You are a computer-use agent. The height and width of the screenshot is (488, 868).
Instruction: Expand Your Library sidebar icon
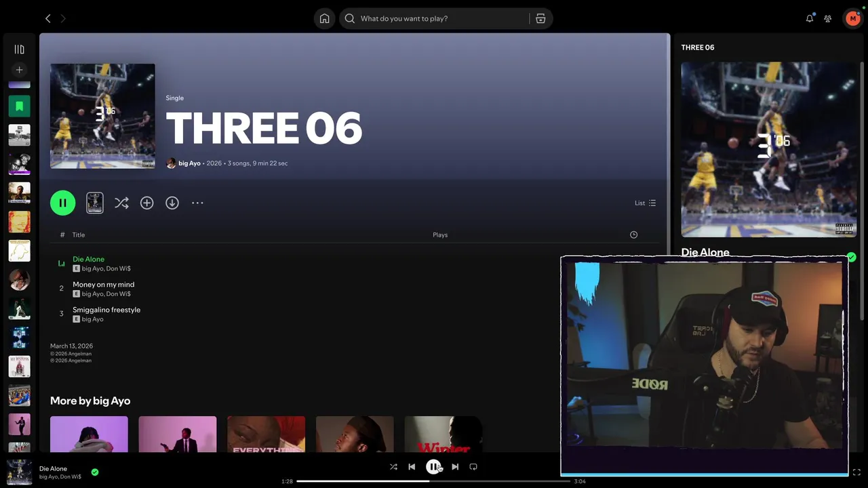[x=19, y=49]
